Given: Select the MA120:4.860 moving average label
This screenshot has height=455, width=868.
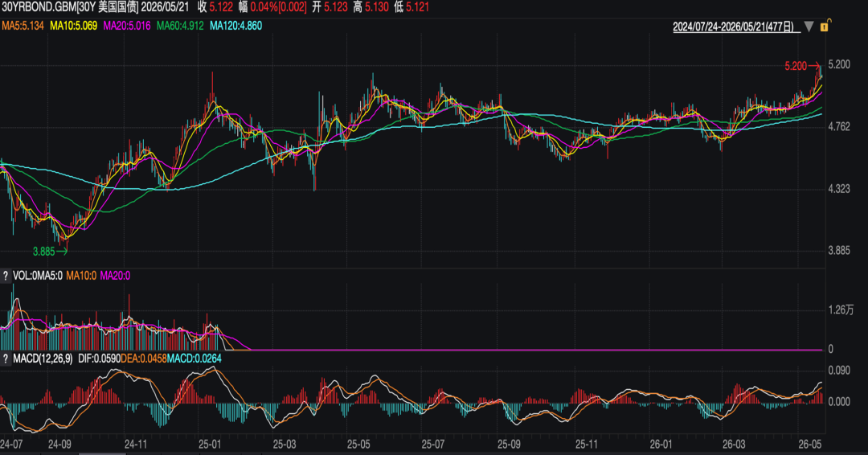Looking at the screenshot, I should pyautogui.click(x=235, y=26).
